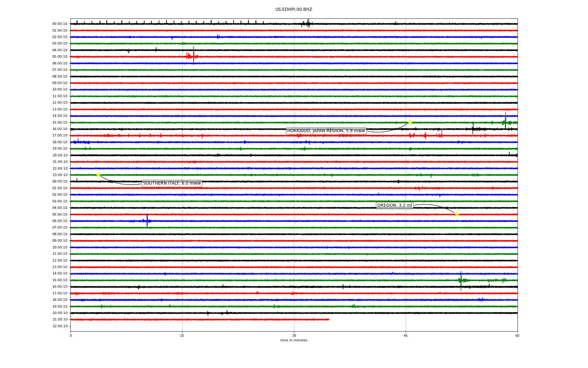Click the 15 tick on the x-axis

click(x=182, y=335)
